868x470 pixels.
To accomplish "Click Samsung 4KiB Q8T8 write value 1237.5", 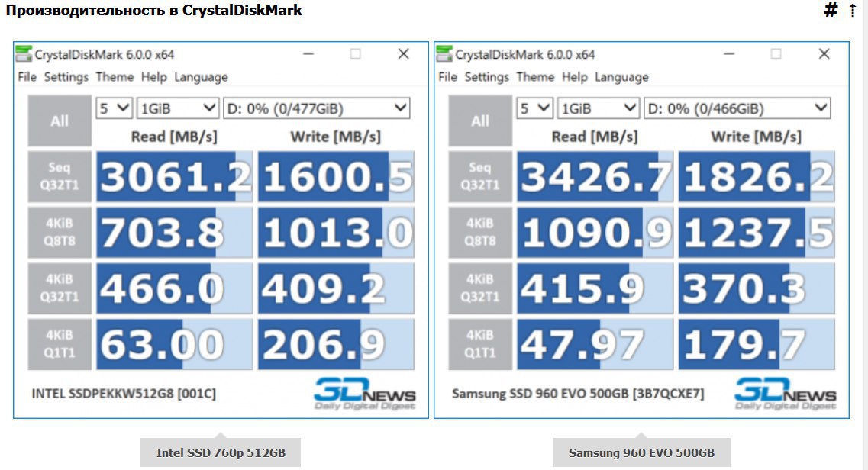I will click(x=757, y=232).
